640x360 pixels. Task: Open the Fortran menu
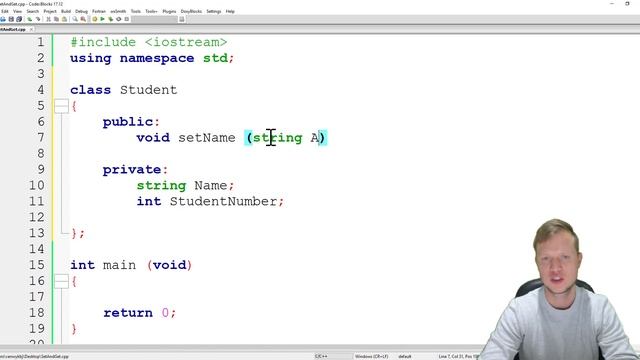(99, 11)
